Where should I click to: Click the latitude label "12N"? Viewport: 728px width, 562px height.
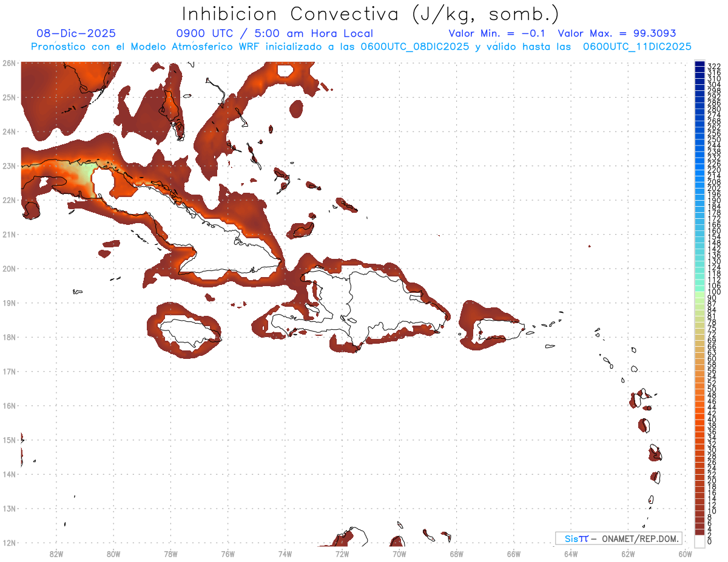click(x=8, y=543)
